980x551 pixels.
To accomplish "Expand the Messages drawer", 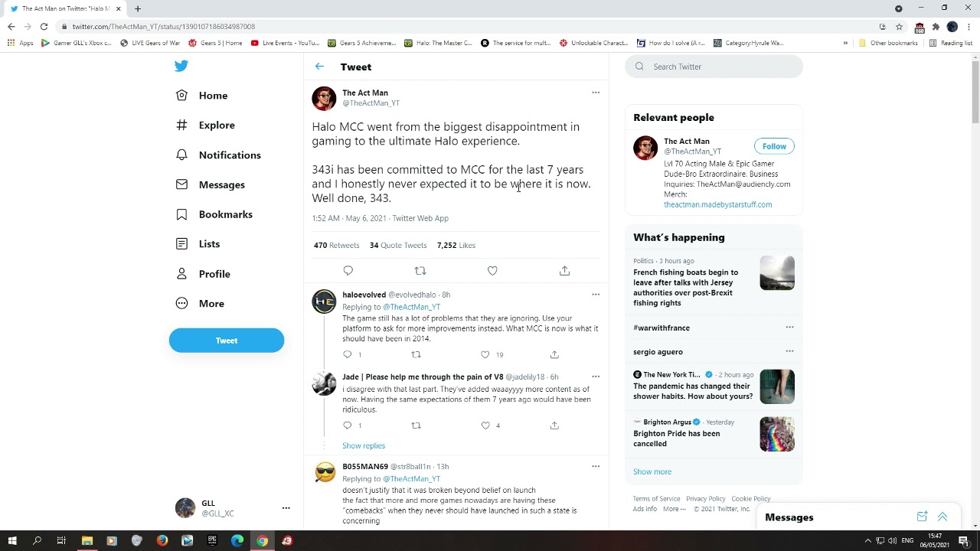I will tap(942, 517).
